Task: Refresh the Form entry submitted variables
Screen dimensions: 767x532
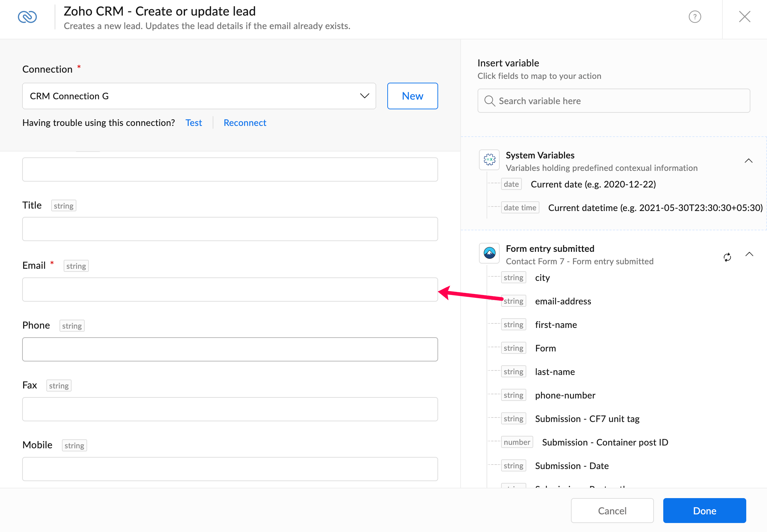Action: click(727, 257)
